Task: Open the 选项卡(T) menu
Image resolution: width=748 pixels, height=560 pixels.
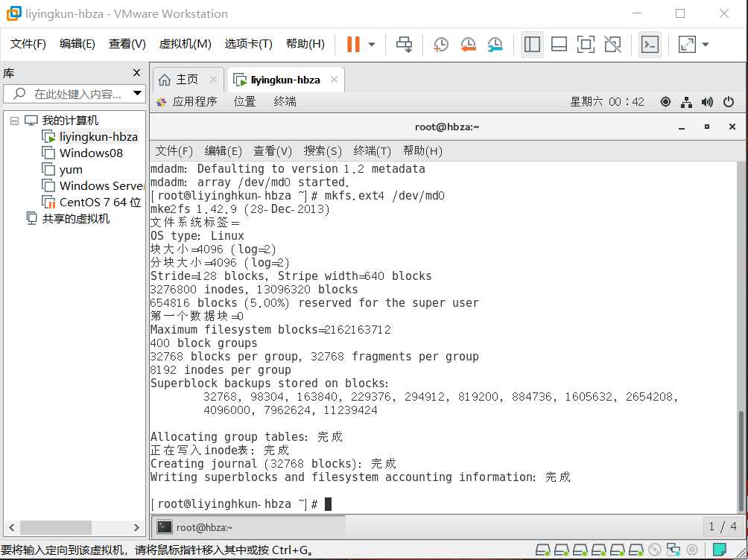Action: [x=249, y=44]
